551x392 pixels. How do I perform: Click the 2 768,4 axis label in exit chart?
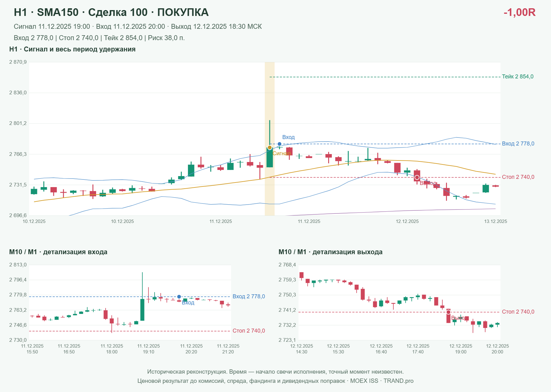[x=287, y=265]
